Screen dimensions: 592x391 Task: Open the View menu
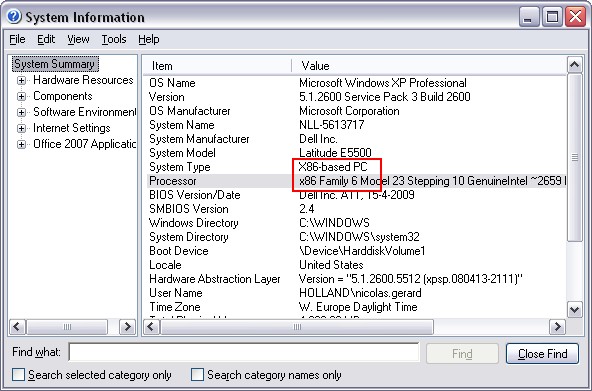click(79, 39)
